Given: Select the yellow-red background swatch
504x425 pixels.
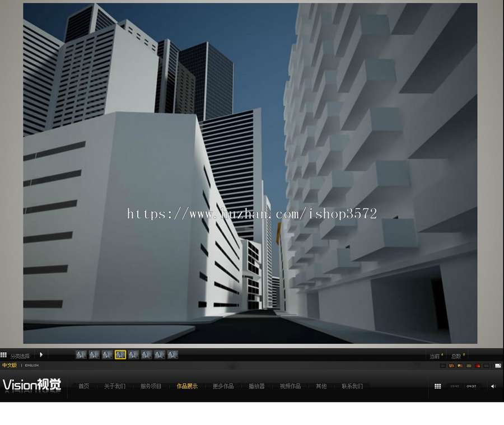Looking at the screenshot, I should point(460,366).
